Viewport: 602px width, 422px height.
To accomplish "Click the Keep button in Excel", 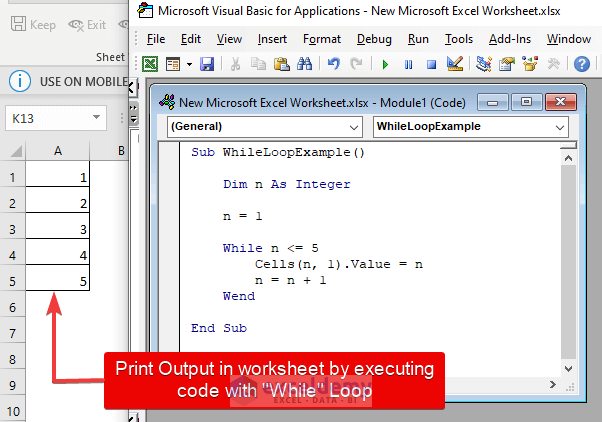I will (33, 25).
